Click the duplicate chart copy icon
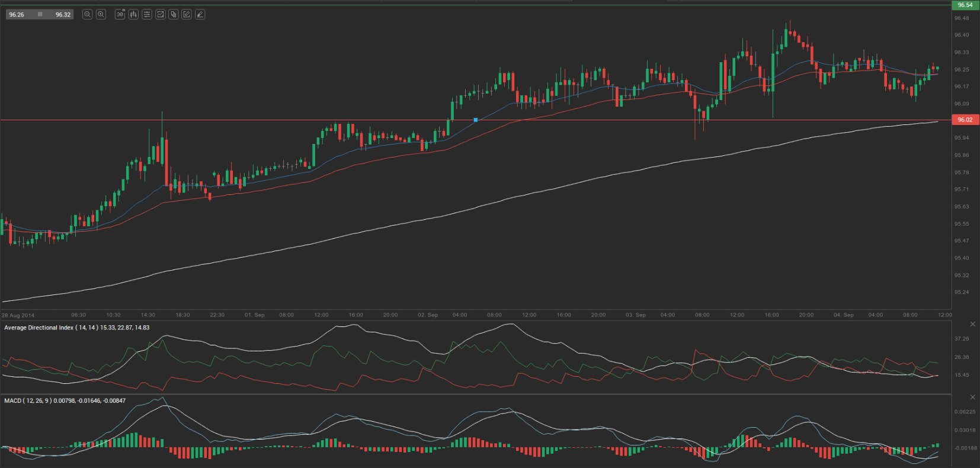980x468 pixels. click(174, 14)
